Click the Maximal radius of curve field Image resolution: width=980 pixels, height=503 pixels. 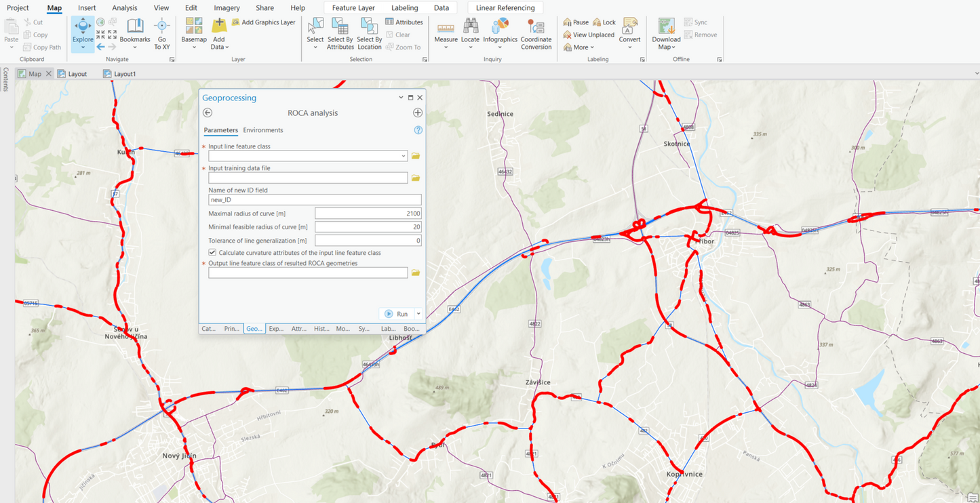click(x=368, y=214)
